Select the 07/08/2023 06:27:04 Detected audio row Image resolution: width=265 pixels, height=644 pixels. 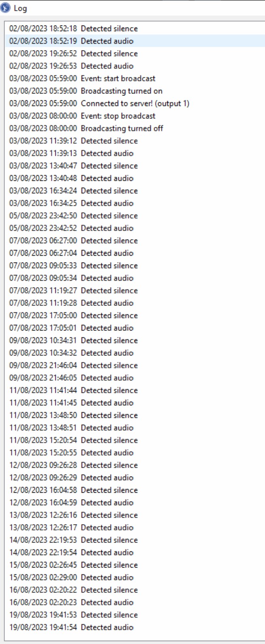[136, 253]
